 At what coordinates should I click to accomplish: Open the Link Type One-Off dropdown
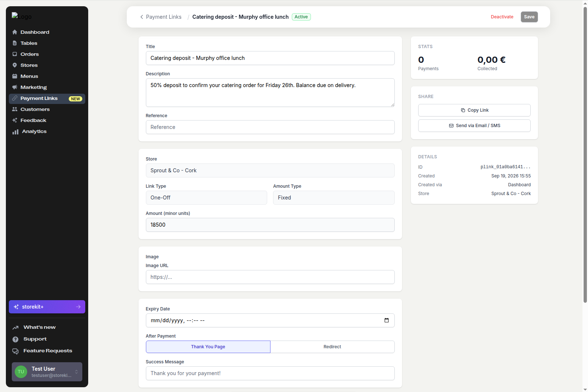click(x=206, y=198)
